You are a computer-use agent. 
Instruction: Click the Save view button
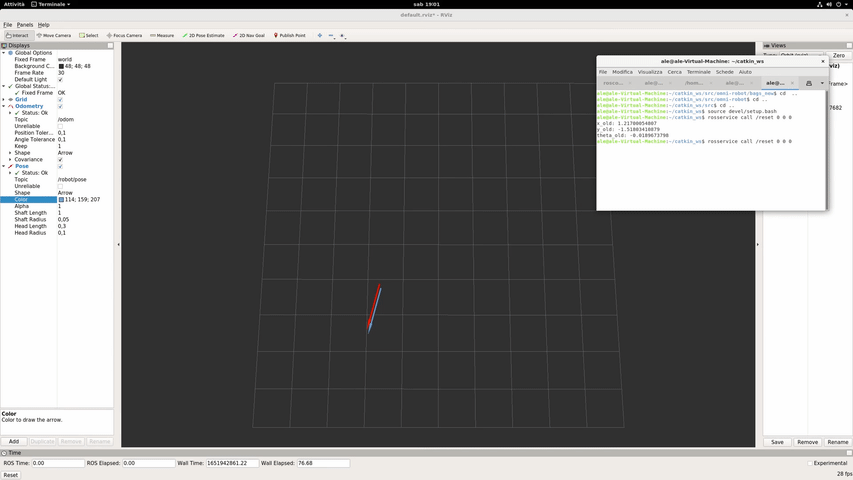point(777,442)
